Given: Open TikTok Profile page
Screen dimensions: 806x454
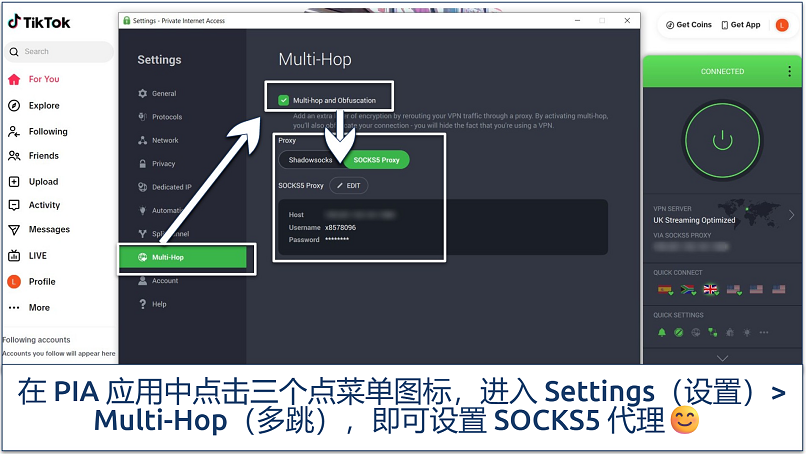Looking at the screenshot, I should pos(31,282).
